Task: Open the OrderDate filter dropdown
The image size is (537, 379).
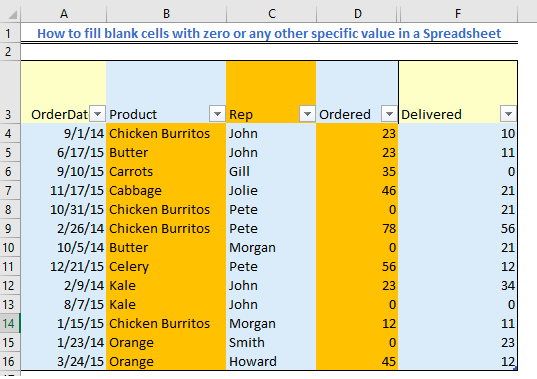Action: point(98,113)
